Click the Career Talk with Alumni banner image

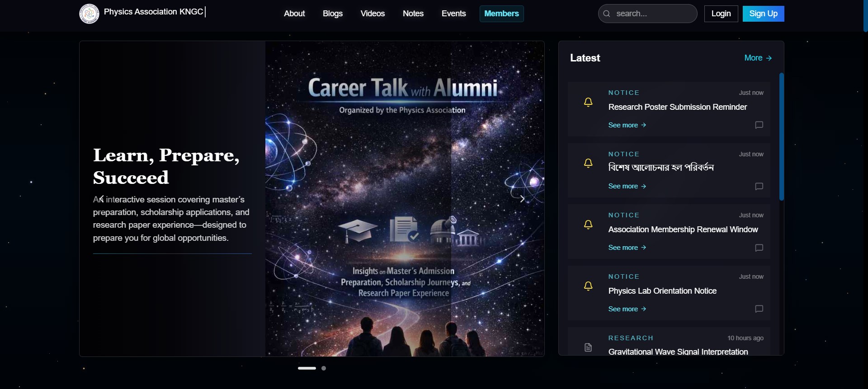405,199
